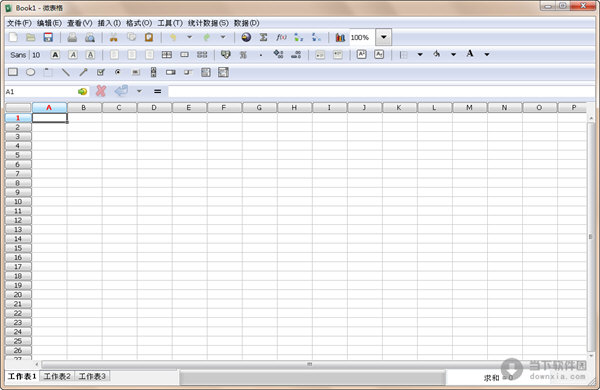Click the red X cancel entry button
Viewport: 600px width, 390px height.
101,91
